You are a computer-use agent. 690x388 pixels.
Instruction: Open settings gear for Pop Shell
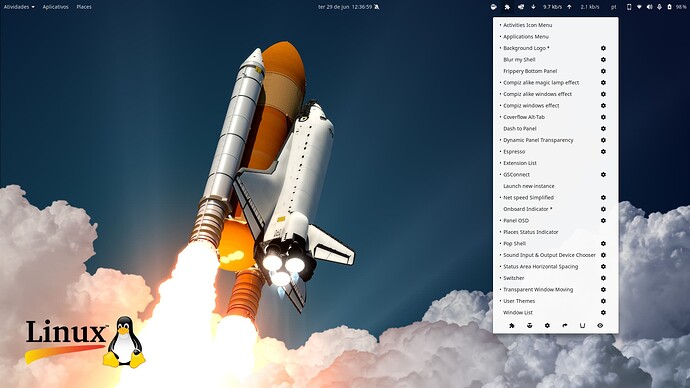tap(603, 243)
